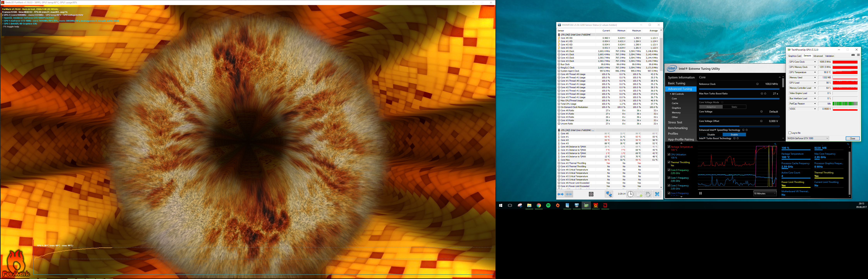Open Origin from taskbar
Image resolution: width=868 pixels, height=279 pixels.
click(558, 206)
